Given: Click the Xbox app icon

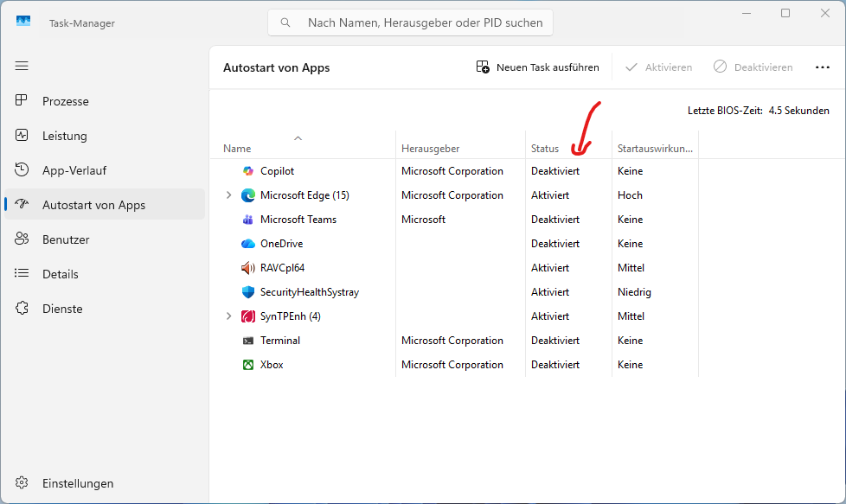Looking at the screenshot, I should click(x=248, y=365).
